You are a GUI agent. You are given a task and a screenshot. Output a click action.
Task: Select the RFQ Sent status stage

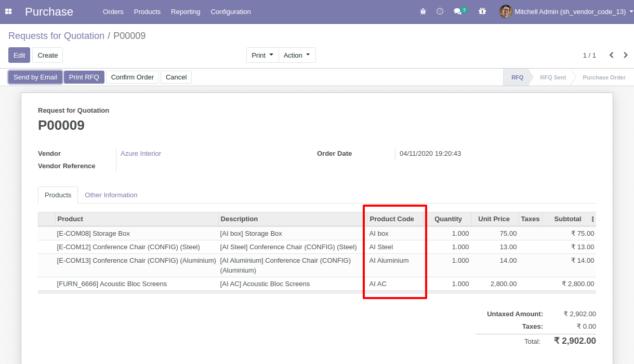(553, 77)
